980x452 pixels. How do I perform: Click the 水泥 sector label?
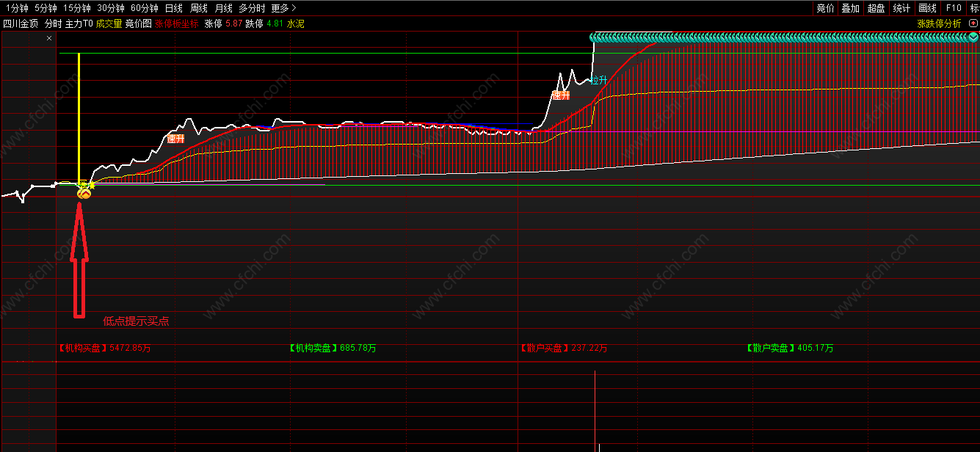(295, 23)
